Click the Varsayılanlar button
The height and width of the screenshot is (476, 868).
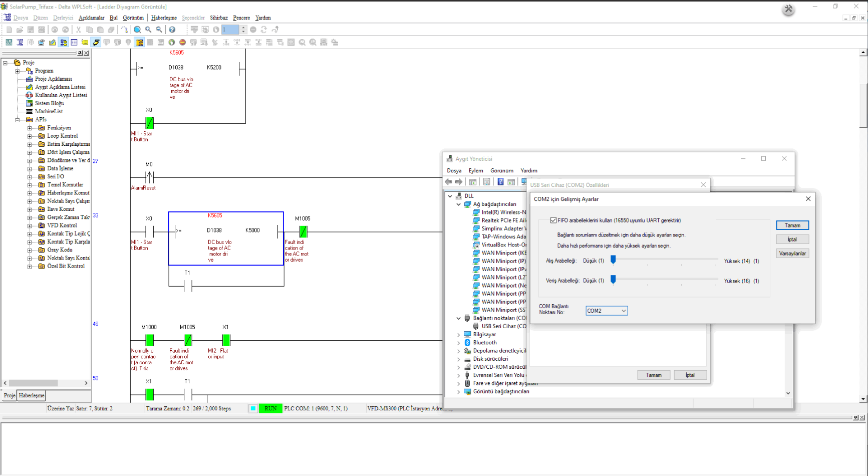(x=792, y=254)
